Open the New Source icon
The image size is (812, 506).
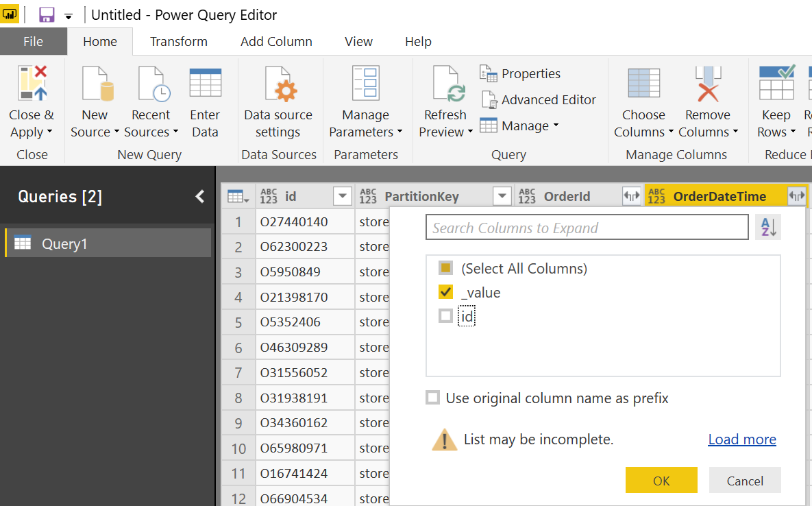[97, 83]
